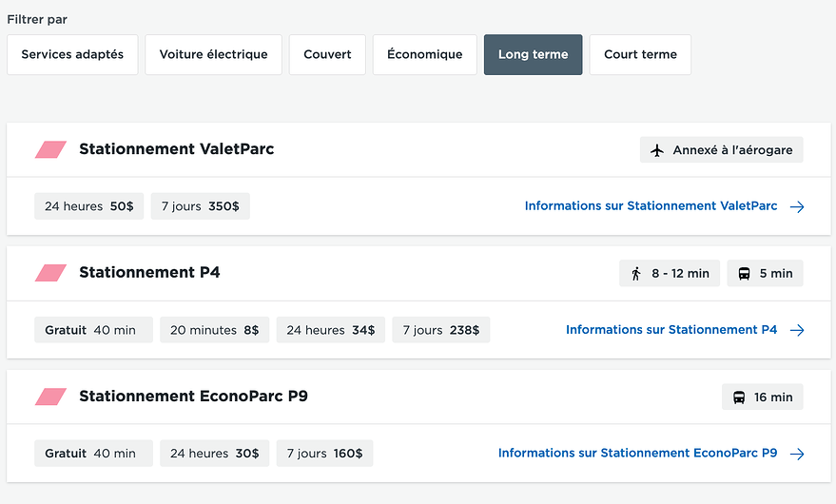
Task: Open Informations sur Stationnement ValetParc link
Action: (x=651, y=205)
